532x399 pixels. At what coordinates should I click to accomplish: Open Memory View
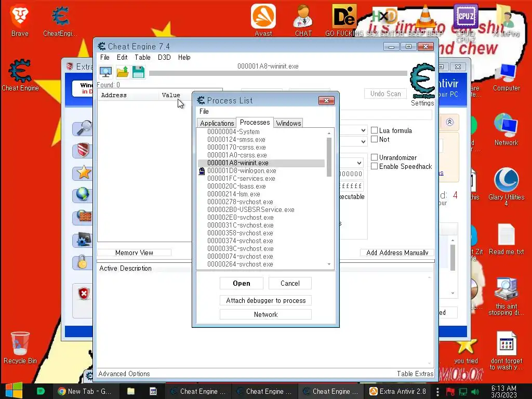tap(135, 252)
